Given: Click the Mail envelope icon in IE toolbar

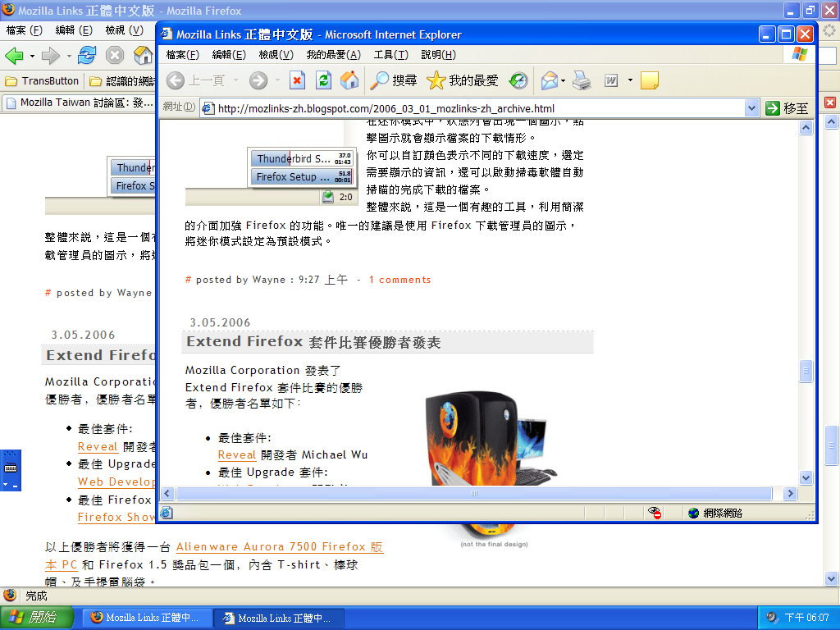Looking at the screenshot, I should [x=549, y=81].
